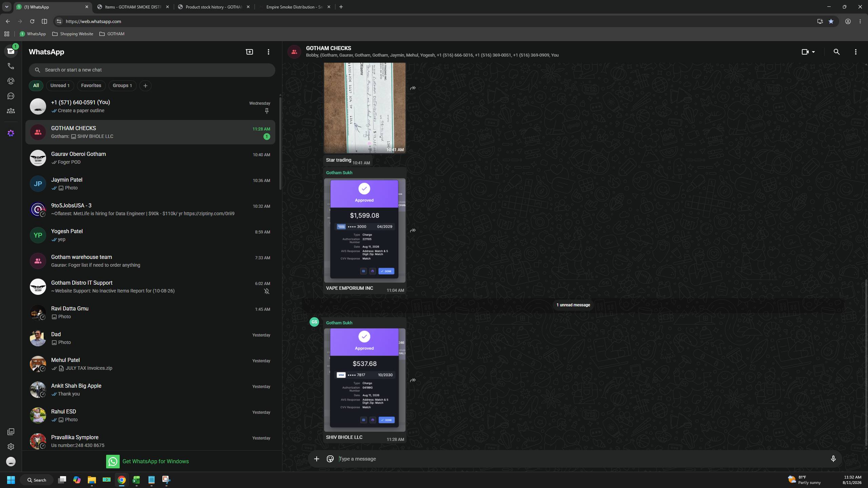Open the chat list menu three dots
This screenshot has width=868, height=488.
click(x=269, y=52)
